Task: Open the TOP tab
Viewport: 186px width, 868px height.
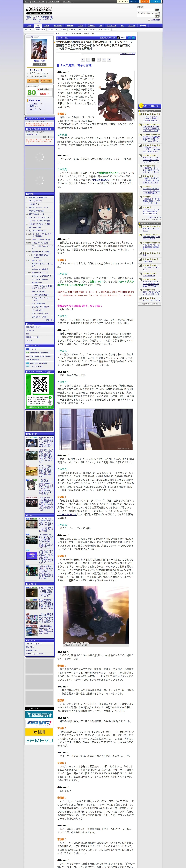Action: [29, 26]
